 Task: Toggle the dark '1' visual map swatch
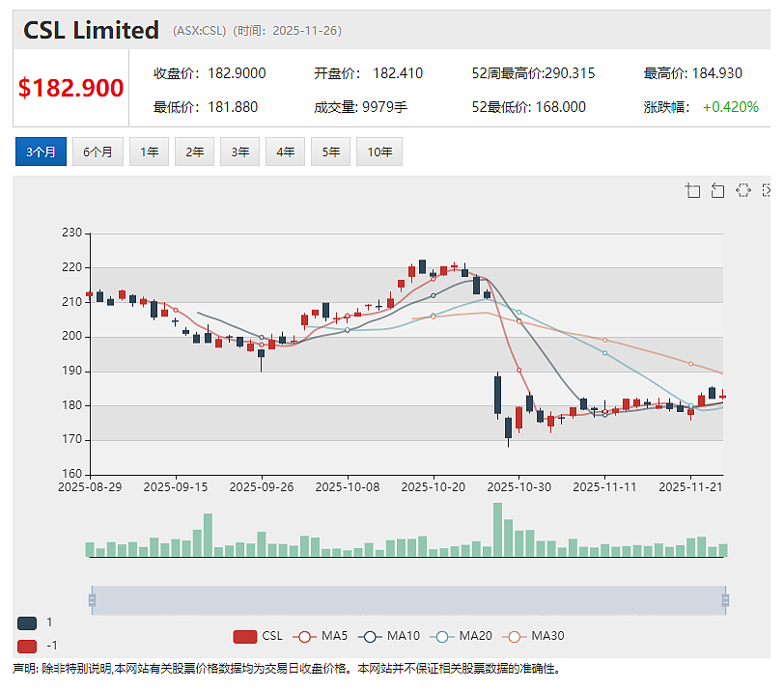click(x=27, y=623)
